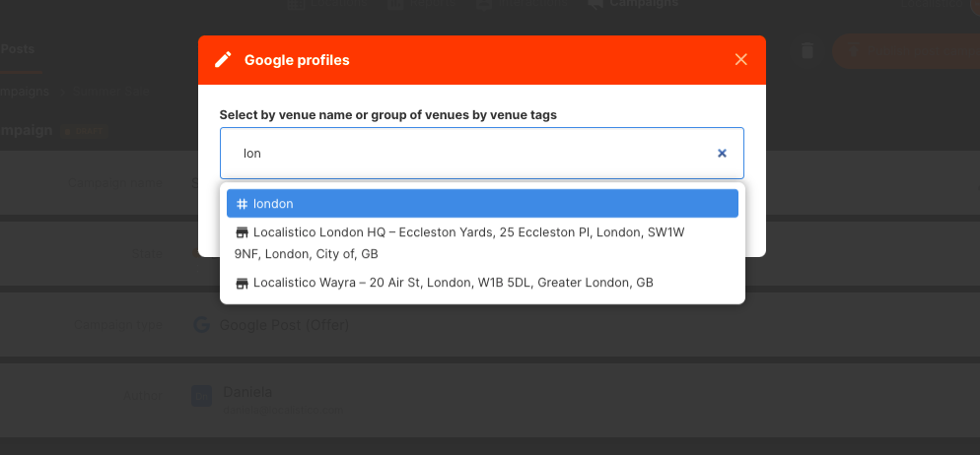Switch to the Posts tab

pyautogui.click(x=17, y=49)
